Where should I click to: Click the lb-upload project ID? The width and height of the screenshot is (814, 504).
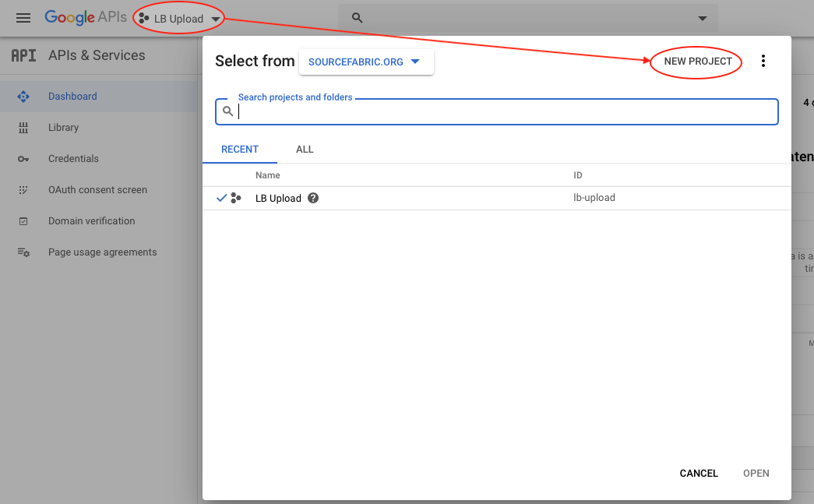(x=594, y=198)
